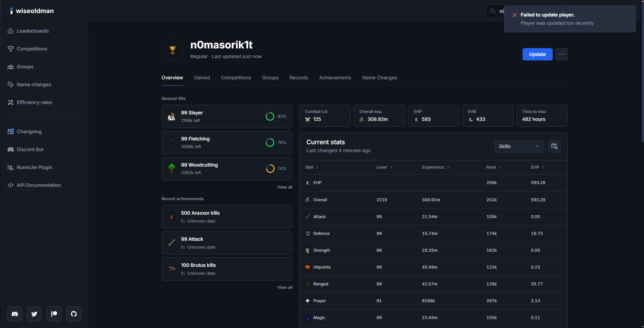Sort table by Level column
This screenshot has height=328, width=644.
[x=384, y=167]
